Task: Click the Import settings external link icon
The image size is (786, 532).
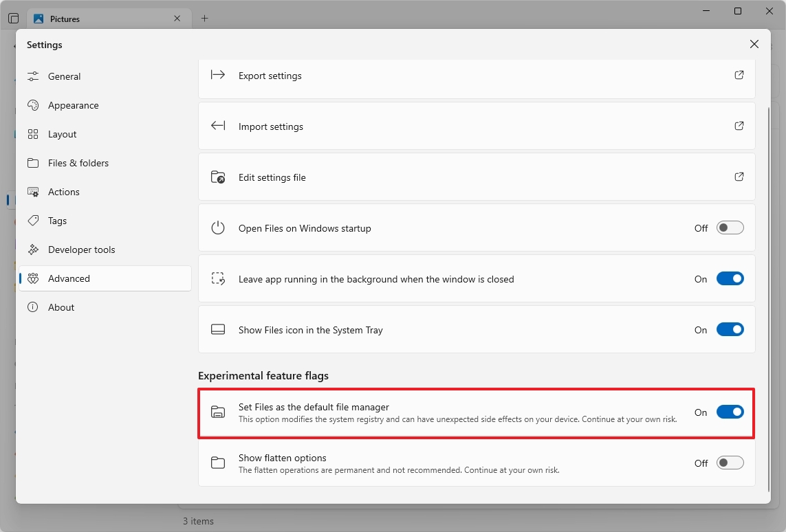Action: 739,126
